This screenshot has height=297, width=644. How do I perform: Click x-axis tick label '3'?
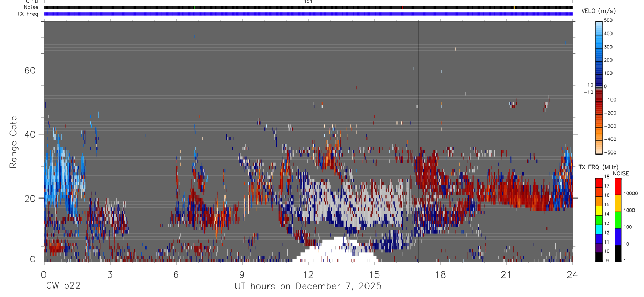pos(110,275)
